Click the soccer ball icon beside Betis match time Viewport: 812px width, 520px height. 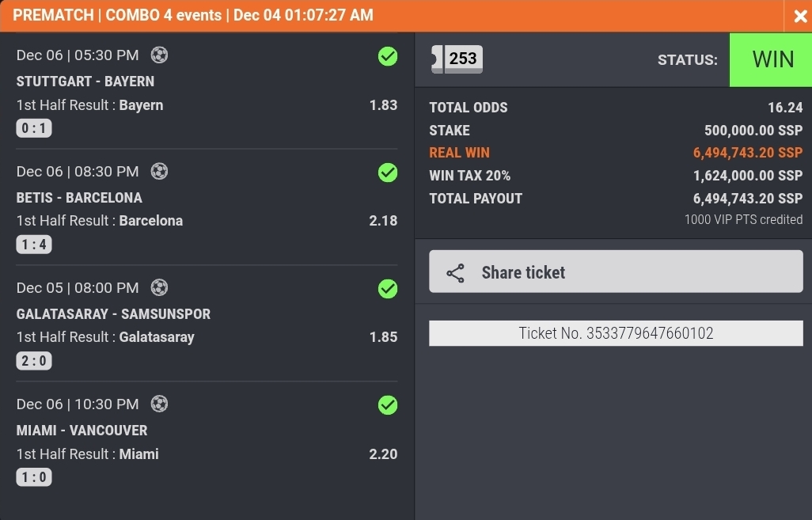(x=159, y=171)
